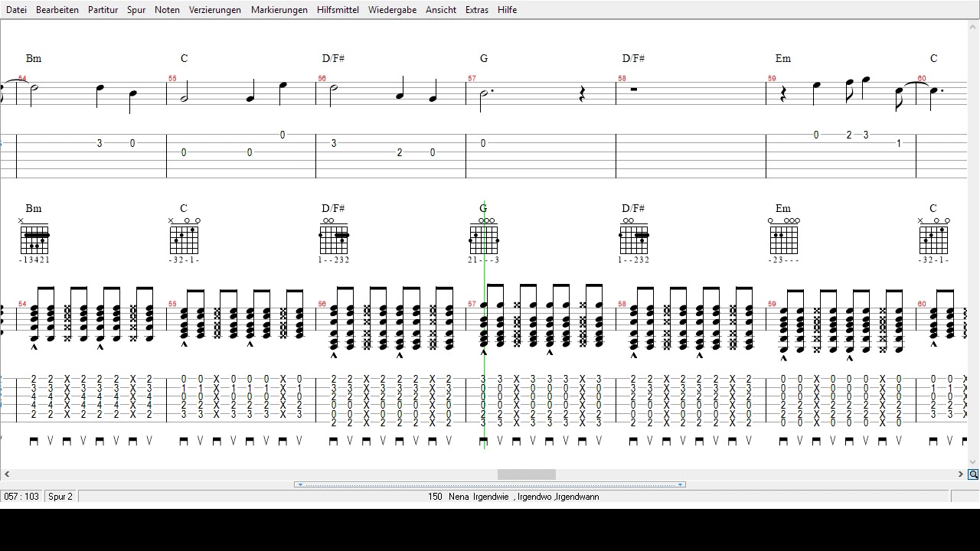The image size is (980, 551).
Task: Click measure number 60 on the melody staff
Action: [922, 79]
